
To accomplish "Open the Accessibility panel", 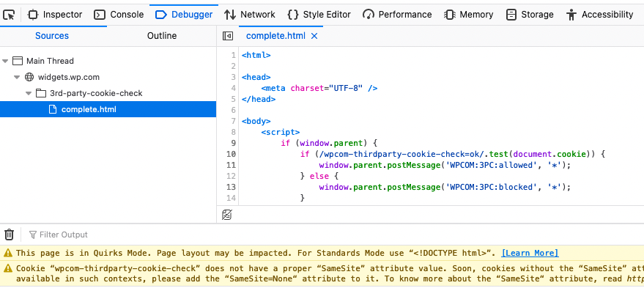I will [599, 15].
